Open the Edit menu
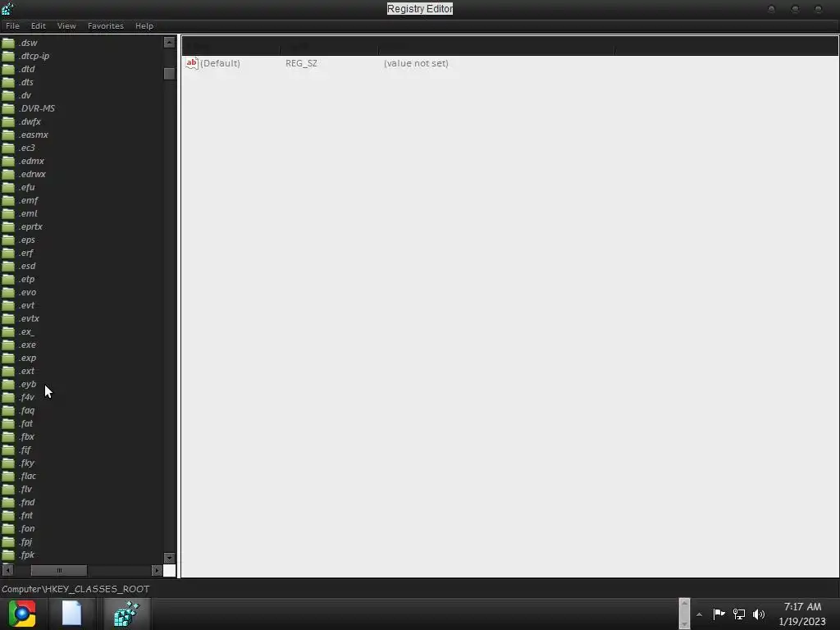 coord(38,25)
